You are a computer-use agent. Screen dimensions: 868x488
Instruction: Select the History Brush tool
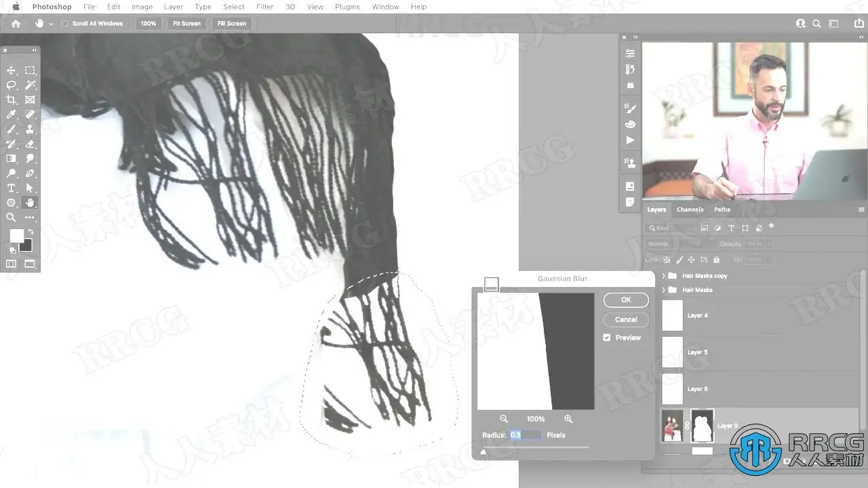pos(12,144)
